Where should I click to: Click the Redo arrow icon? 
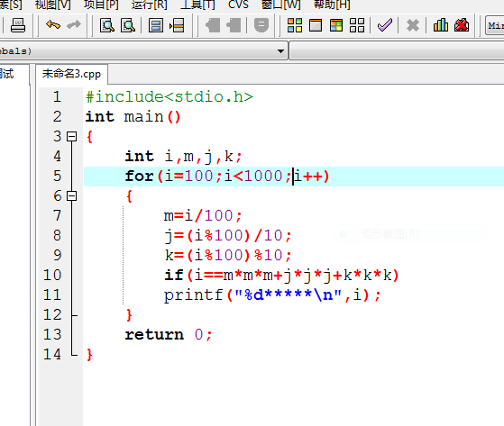74,24
